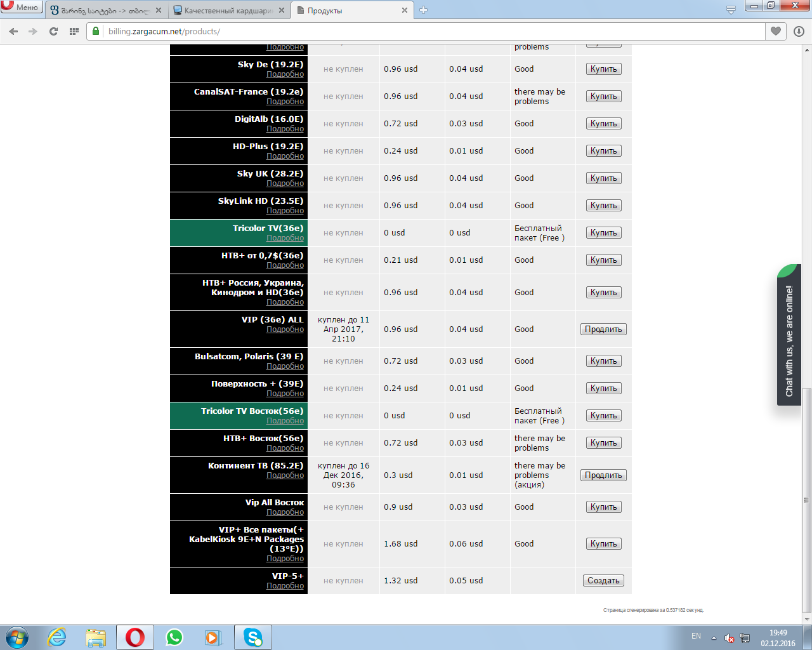
Task: Buy the Vip All Восток package
Action: (603, 507)
